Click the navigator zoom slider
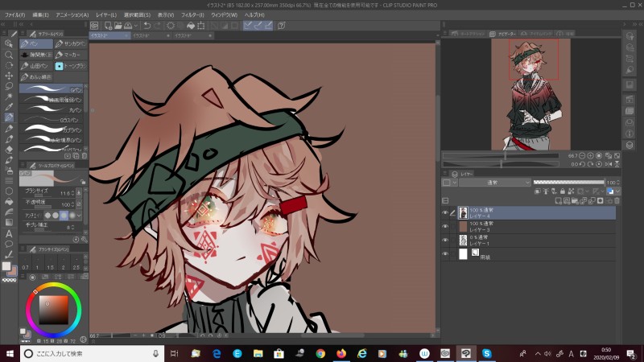644x362 pixels. click(501, 156)
